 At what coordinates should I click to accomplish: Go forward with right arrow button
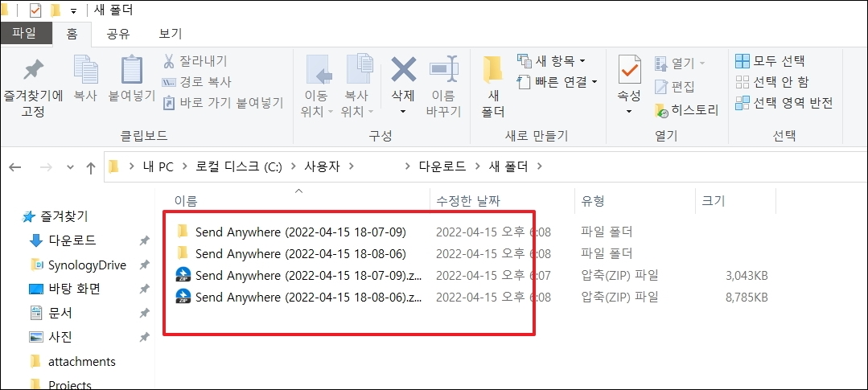(46, 167)
